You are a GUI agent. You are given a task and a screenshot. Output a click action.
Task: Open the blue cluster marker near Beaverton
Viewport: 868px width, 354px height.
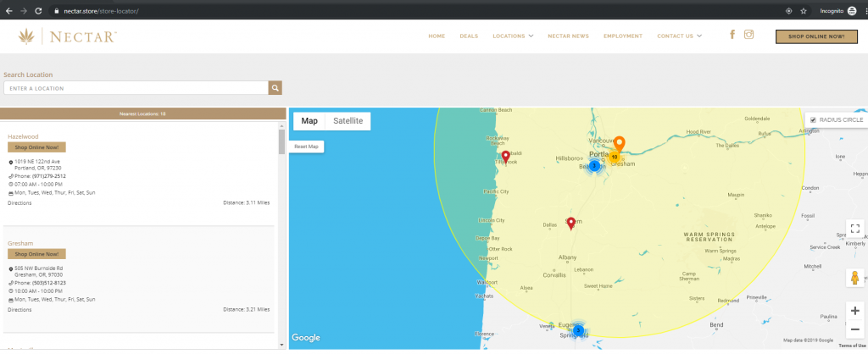click(594, 165)
